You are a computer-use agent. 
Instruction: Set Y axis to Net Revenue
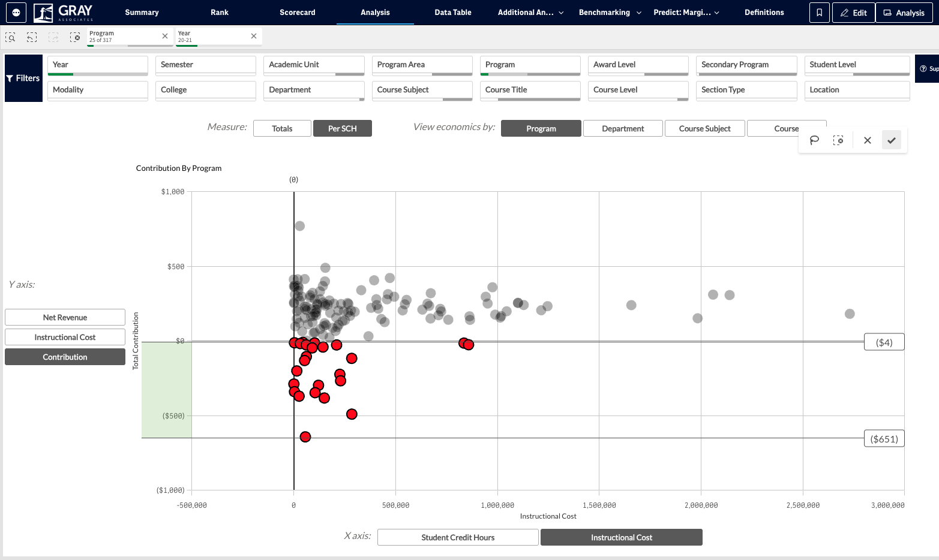point(65,317)
